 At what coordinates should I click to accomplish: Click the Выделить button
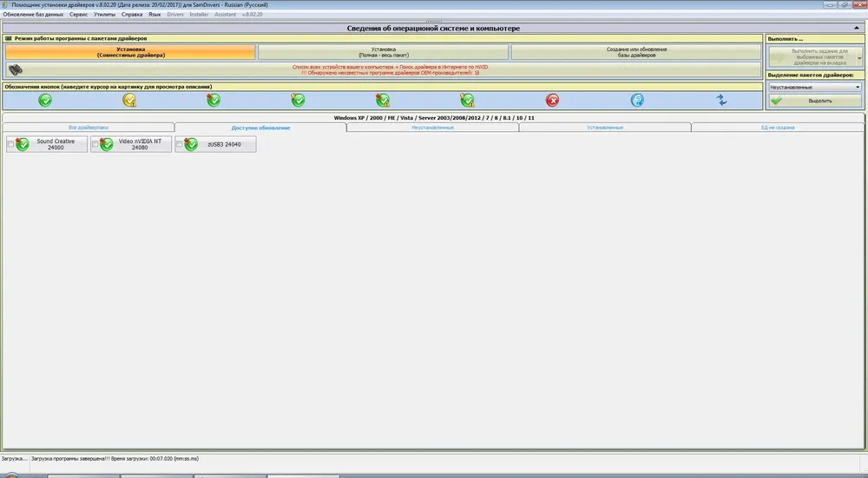814,101
